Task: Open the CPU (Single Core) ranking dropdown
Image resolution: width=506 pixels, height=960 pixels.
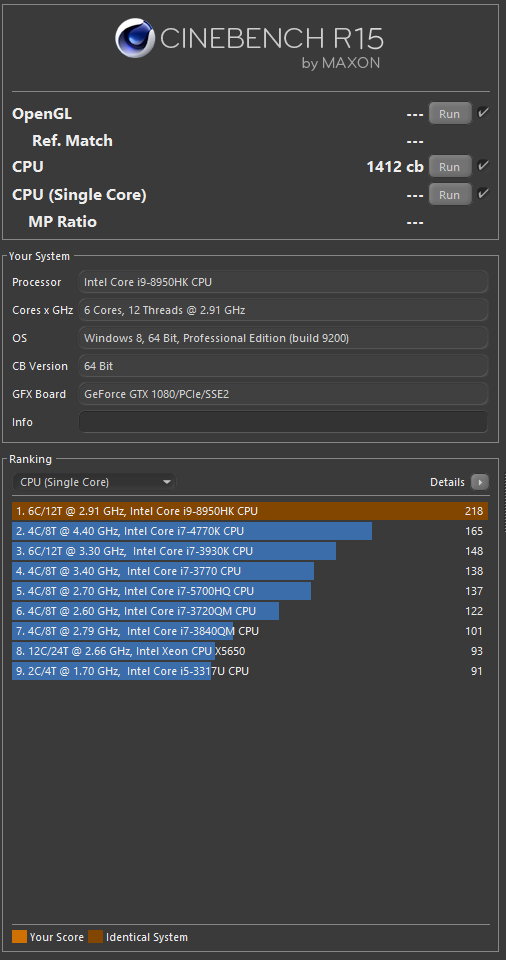Action: click(94, 482)
